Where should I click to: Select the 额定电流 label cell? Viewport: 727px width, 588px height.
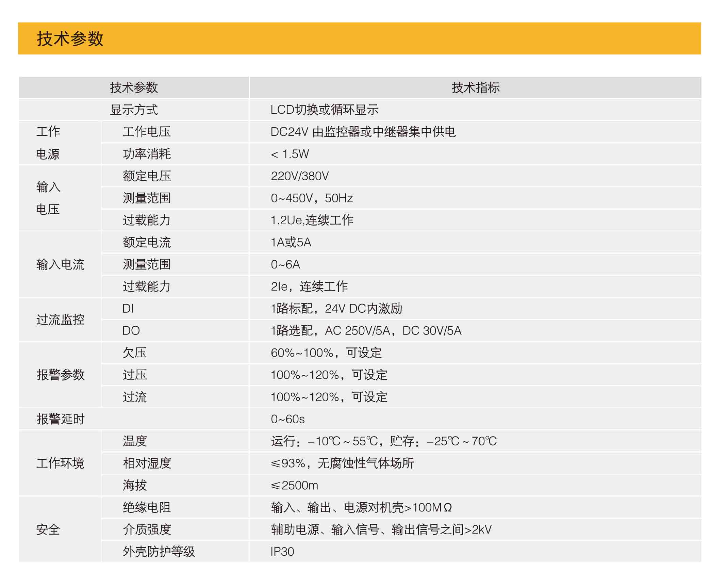[147, 242]
